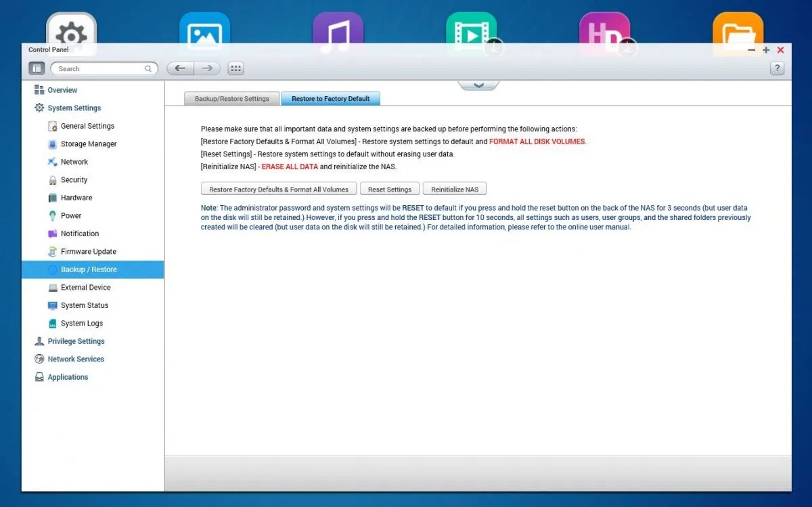The width and height of the screenshot is (812, 507).
Task: Open help with the question mark
Action: tap(777, 68)
